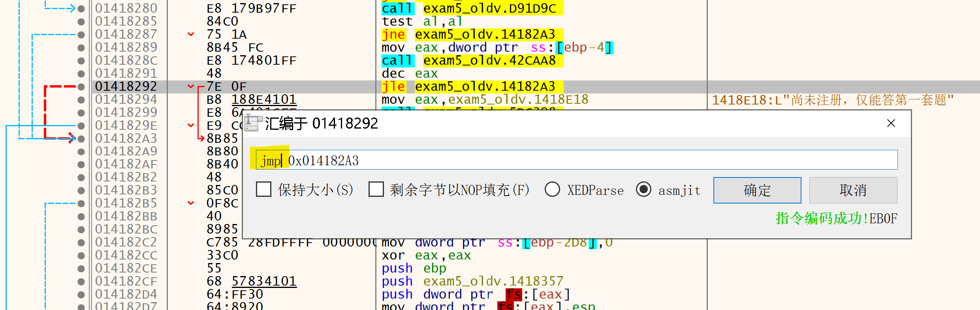Select address 01418280 row
Image resolution: width=980 pixels, height=310 pixels.
click(126, 8)
